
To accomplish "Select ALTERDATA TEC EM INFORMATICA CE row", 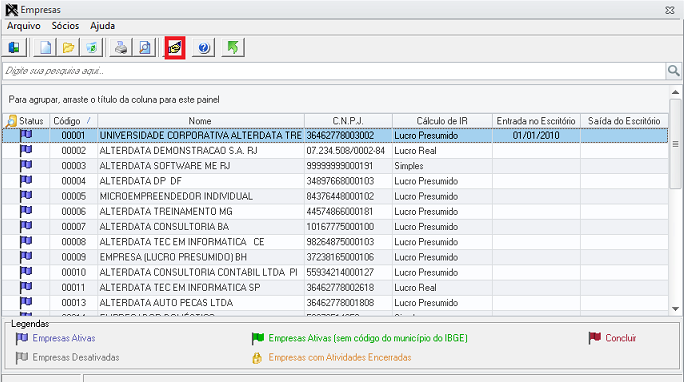I will [335, 242].
